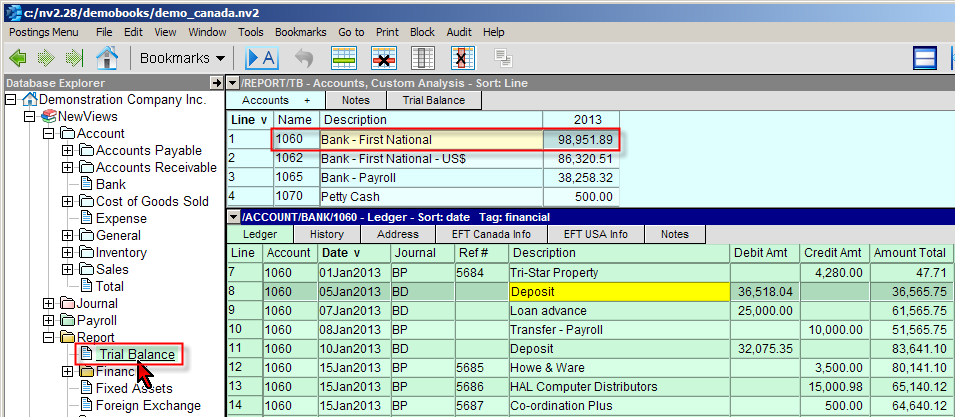Open the EFT Canada Info tab
The height and width of the screenshot is (417, 955).
tap(491, 234)
